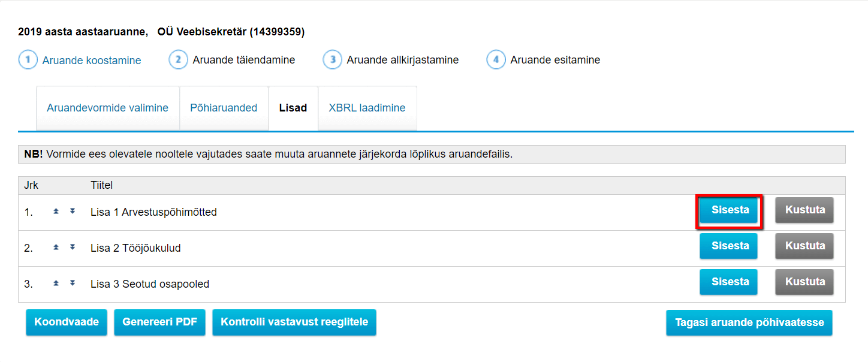Move Lisa 1 Arvestuspõhimõtted down arrow
868x362 pixels.
[72, 212]
